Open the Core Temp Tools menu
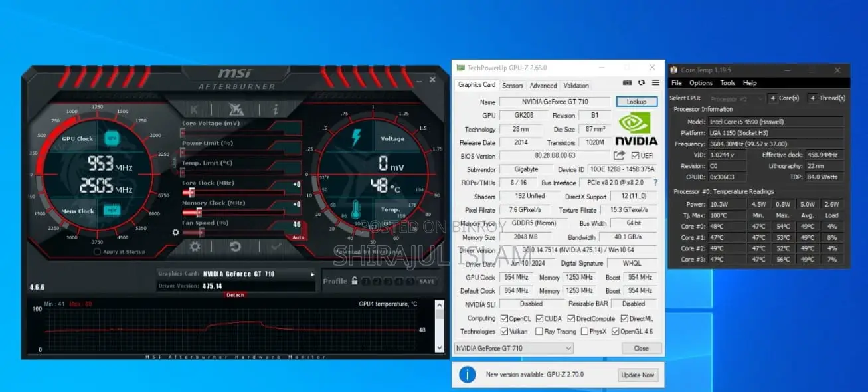Image resolution: width=868 pixels, height=392 pixels. click(728, 83)
